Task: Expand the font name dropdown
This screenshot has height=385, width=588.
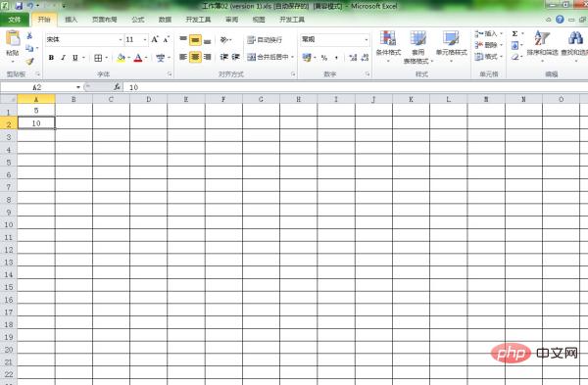Action: click(121, 40)
